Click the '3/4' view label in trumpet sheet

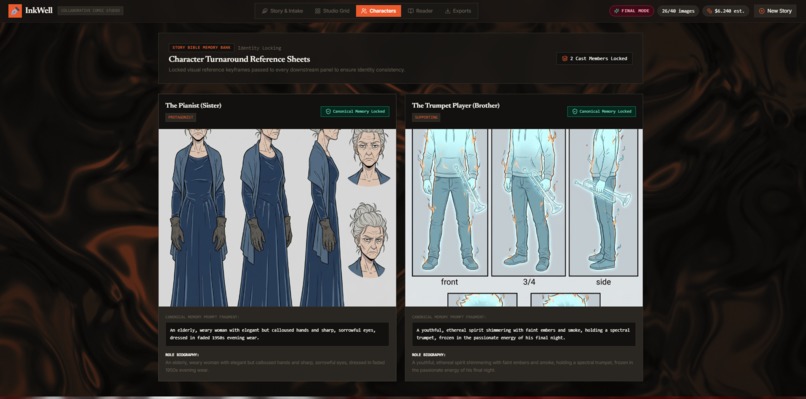528,282
